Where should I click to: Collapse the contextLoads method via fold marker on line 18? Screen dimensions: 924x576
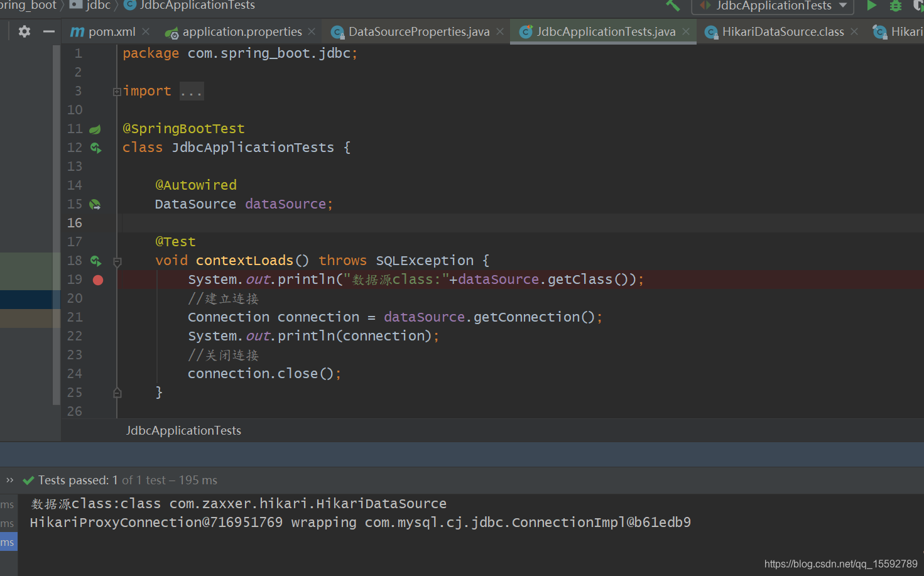[117, 261]
